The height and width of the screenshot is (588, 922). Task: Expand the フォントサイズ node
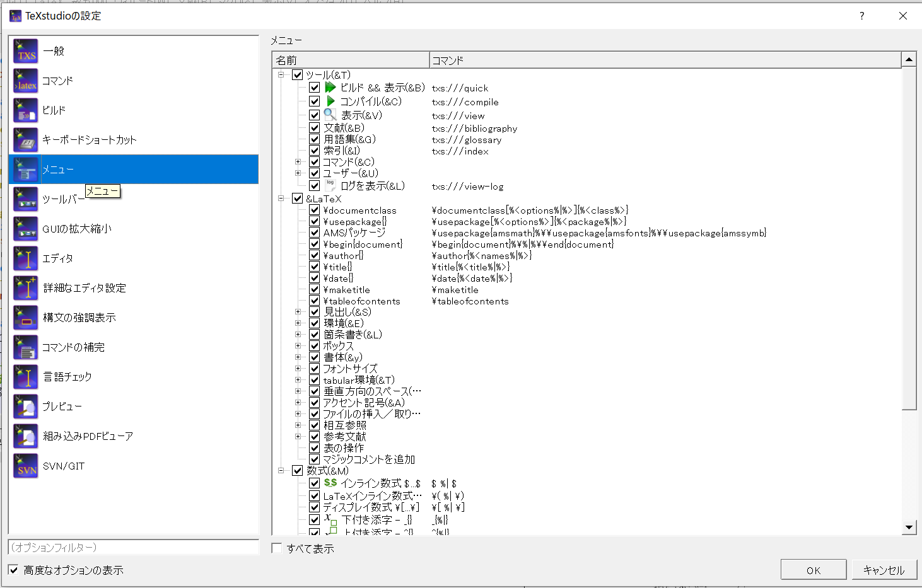[x=298, y=369]
